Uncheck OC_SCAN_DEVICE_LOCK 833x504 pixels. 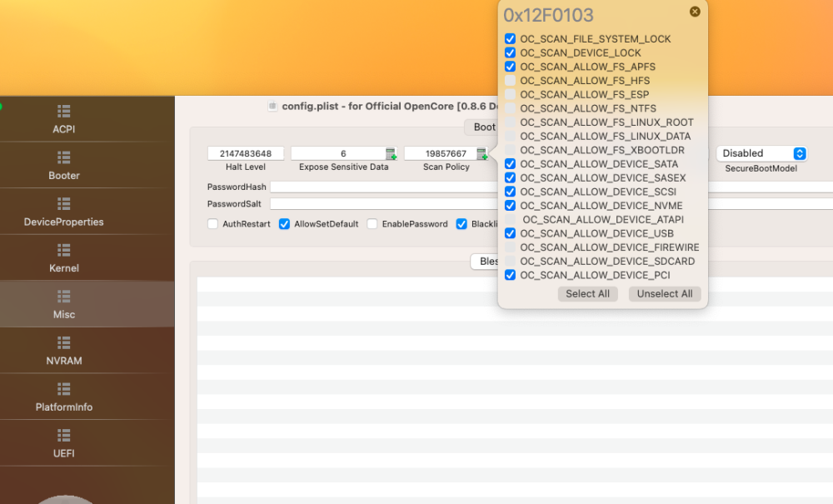click(x=510, y=52)
